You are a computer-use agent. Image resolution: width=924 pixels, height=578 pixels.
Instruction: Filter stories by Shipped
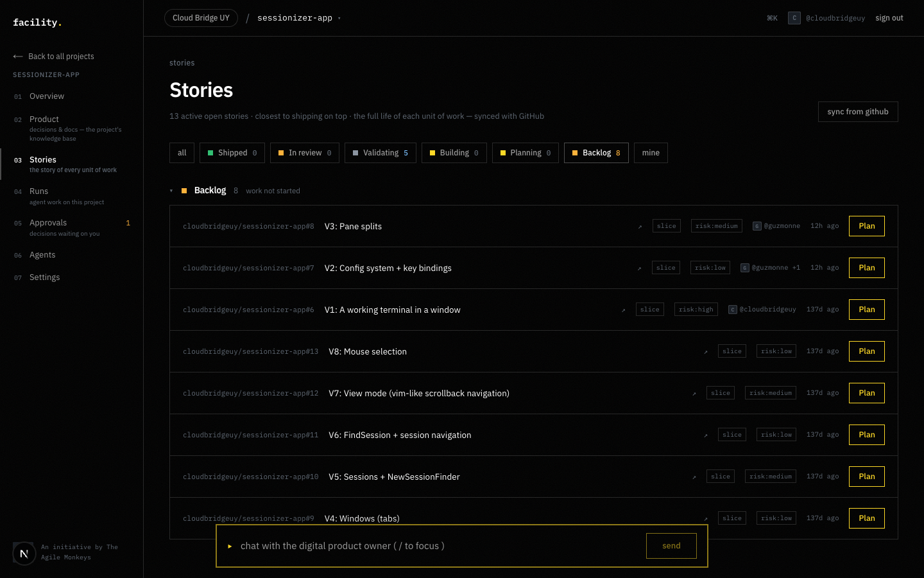point(232,153)
